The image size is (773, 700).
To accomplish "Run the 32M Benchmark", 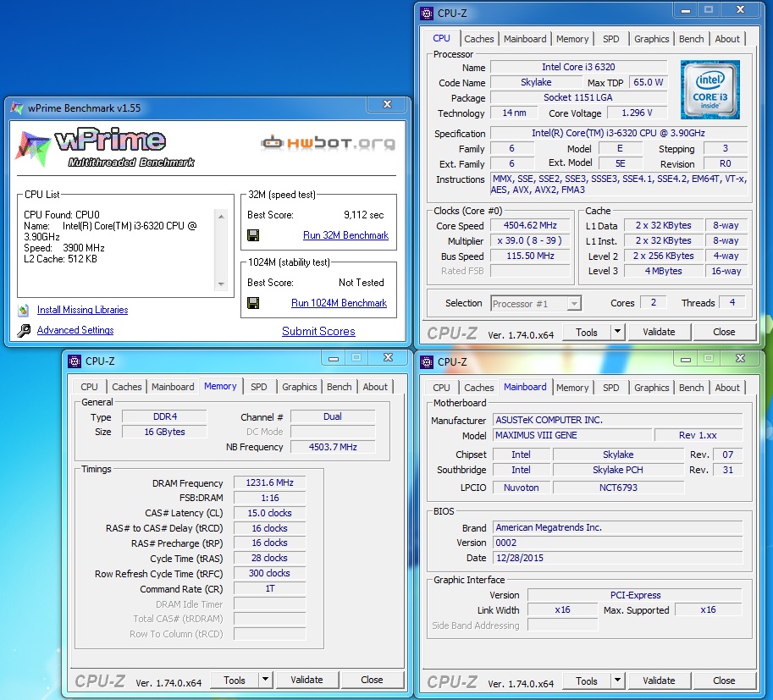I will pos(345,235).
